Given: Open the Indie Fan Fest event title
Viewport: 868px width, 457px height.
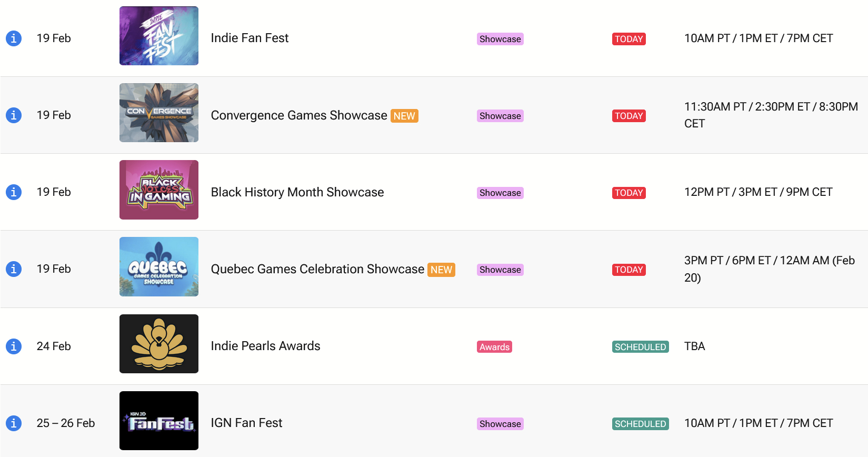Looking at the screenshot, I should (250, 38).
